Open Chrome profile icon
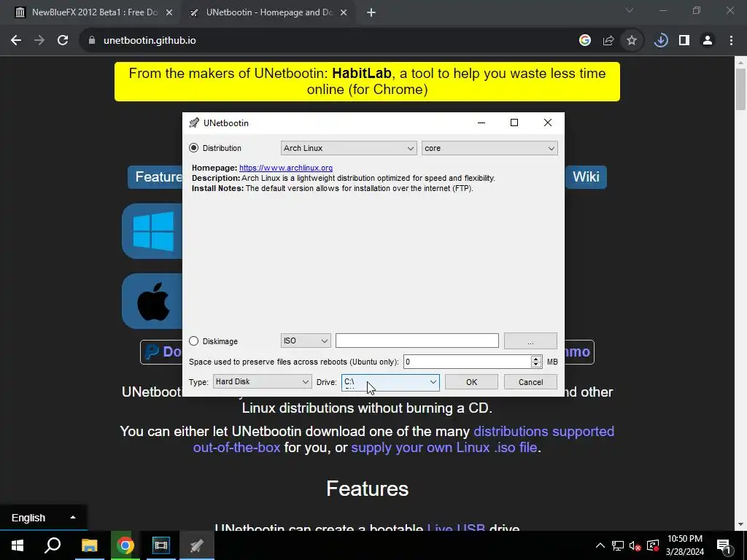Image resolution: width=747 pixels, height=560 pixels. 708,41
